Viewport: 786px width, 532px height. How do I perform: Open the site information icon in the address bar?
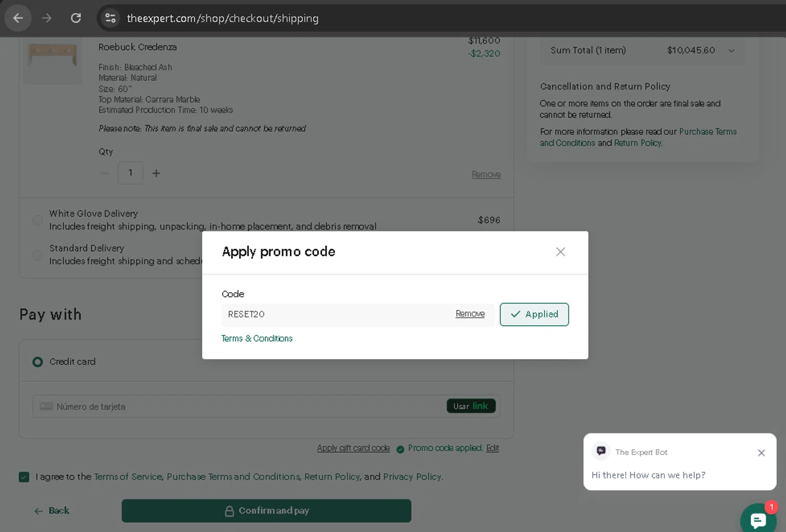(x=110, y=18)
